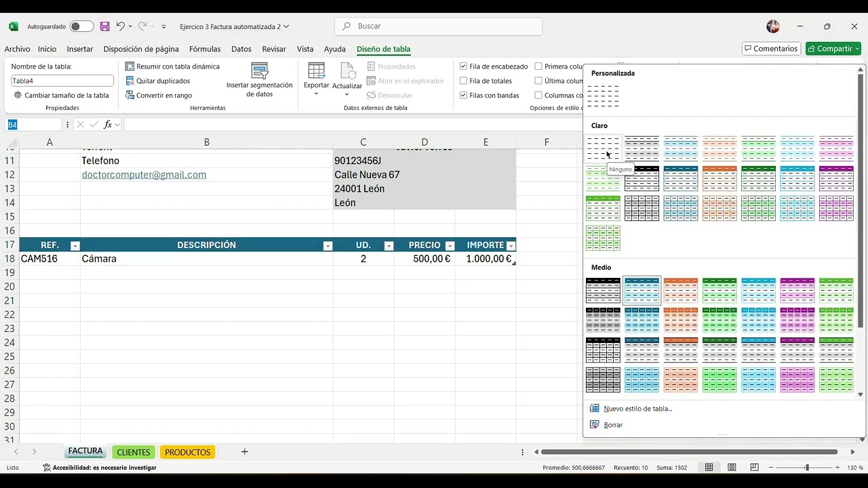Switch to the Inicio tab
868x488 pixels.
coord(47,49)
